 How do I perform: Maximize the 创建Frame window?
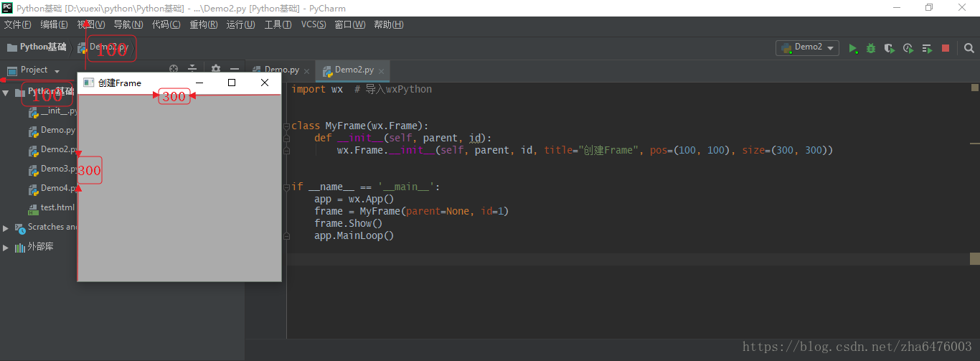point(232,83)
